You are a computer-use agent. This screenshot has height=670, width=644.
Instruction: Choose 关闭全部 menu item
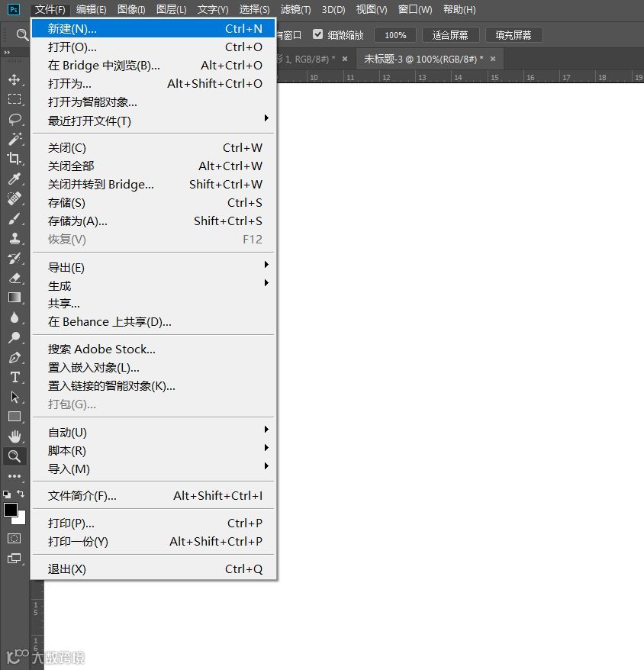(154, 166)
